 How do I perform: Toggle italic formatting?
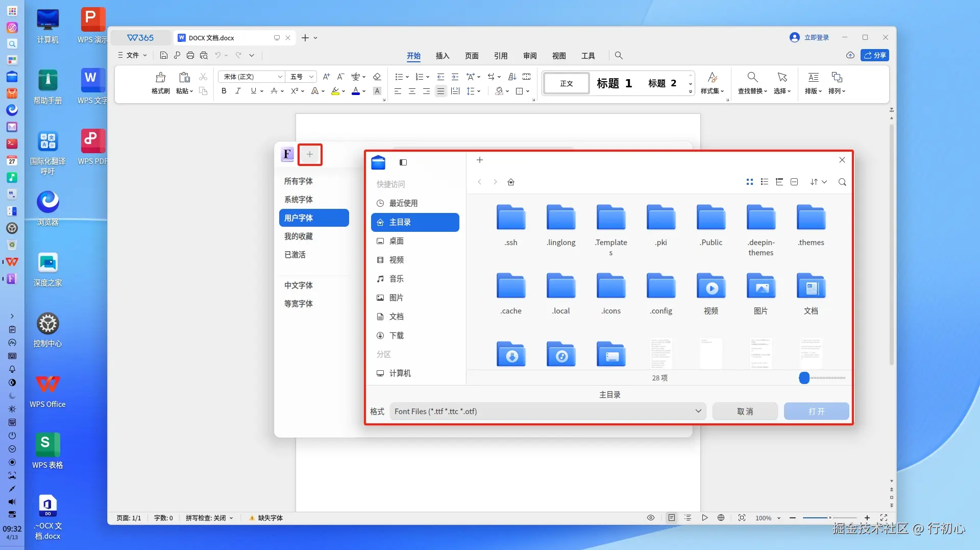tap(238, 91)
